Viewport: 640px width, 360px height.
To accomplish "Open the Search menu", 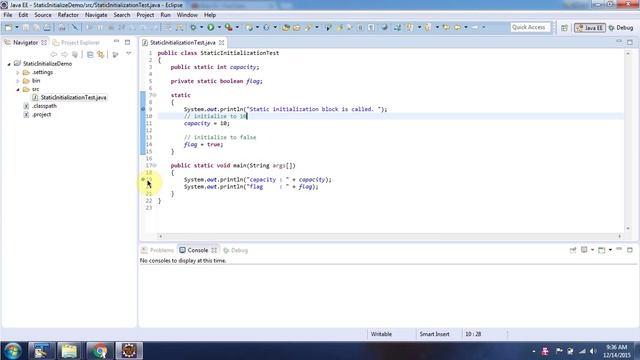I will 122,15.
